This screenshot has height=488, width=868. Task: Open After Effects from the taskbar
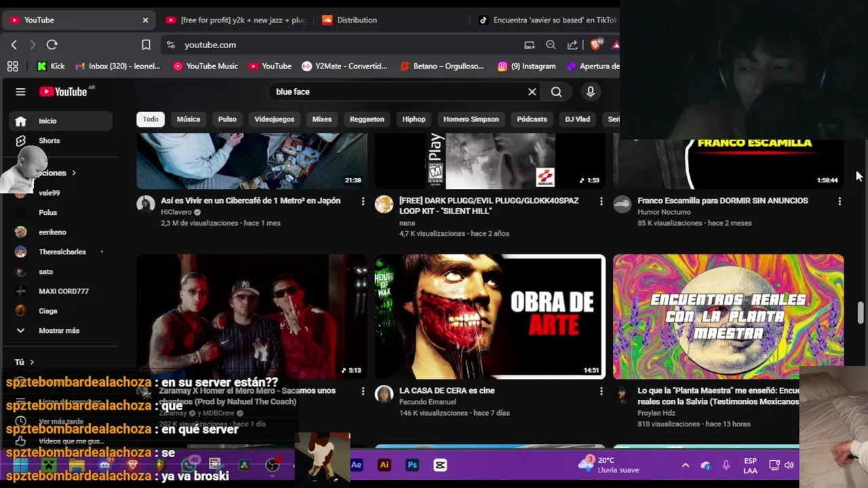(356, 465)
